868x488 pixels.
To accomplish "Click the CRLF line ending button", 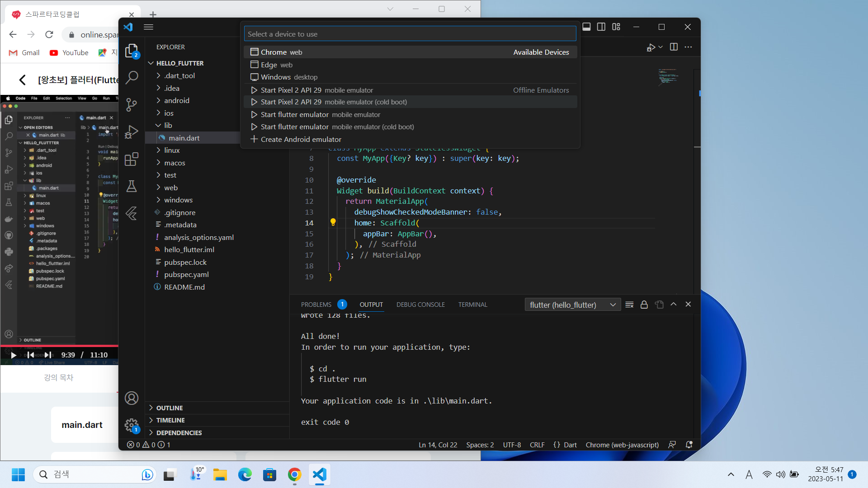I will click(x=537, y=445).
